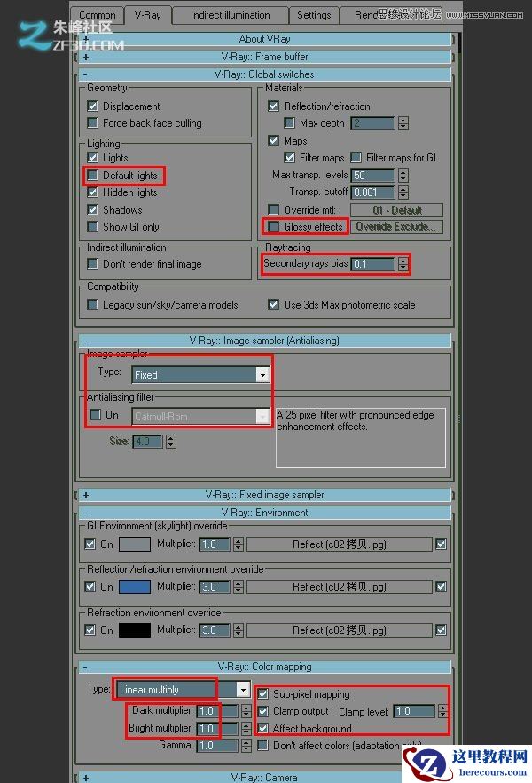Switch to the Settings tab
Image resolution: width=532 pixels, height=783 pixels.
(x=314, y=15)
